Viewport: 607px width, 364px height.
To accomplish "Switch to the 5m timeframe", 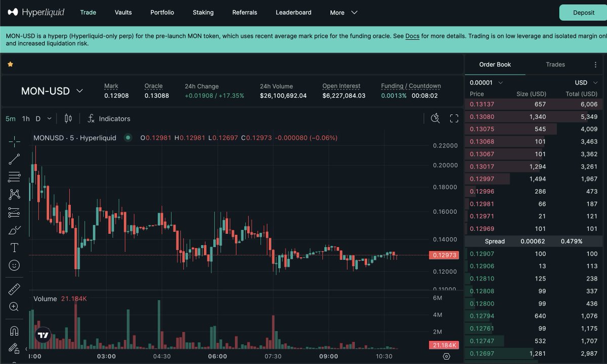I will [11, 118].
